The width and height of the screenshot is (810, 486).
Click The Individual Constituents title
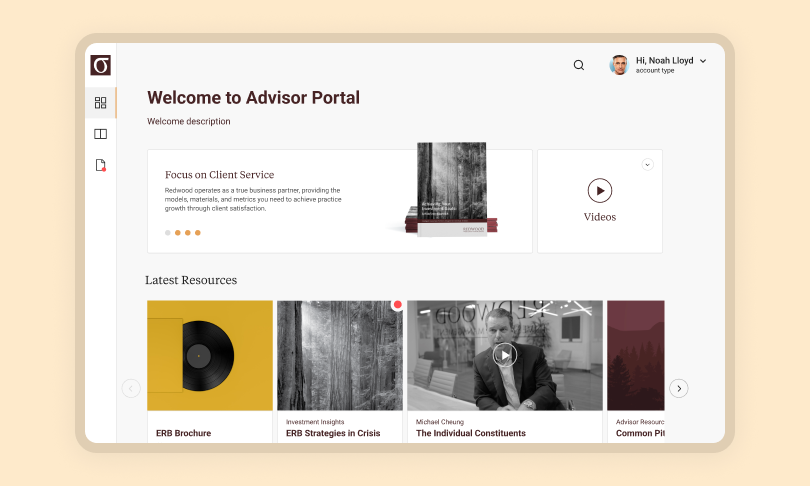(471, 433)
